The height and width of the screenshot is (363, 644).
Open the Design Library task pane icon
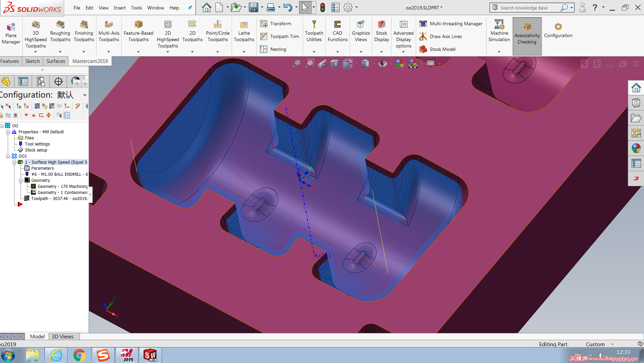pos(636,103)
